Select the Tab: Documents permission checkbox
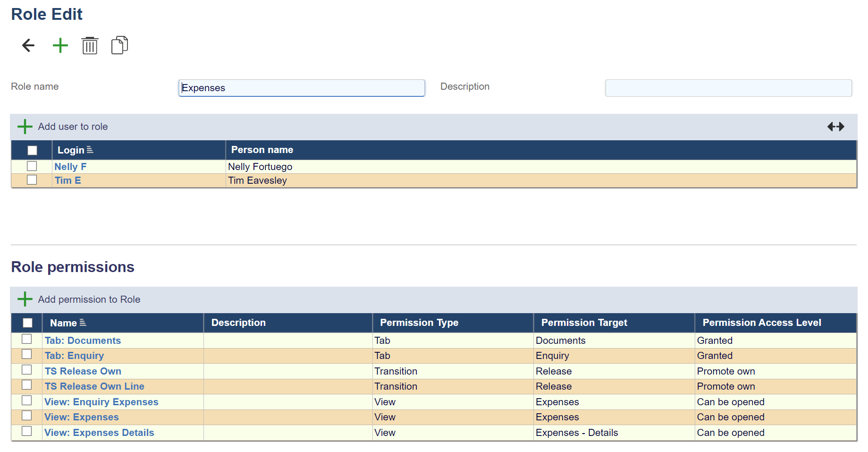The width and height of the screenshot is (868, 452). click(27, 339)
